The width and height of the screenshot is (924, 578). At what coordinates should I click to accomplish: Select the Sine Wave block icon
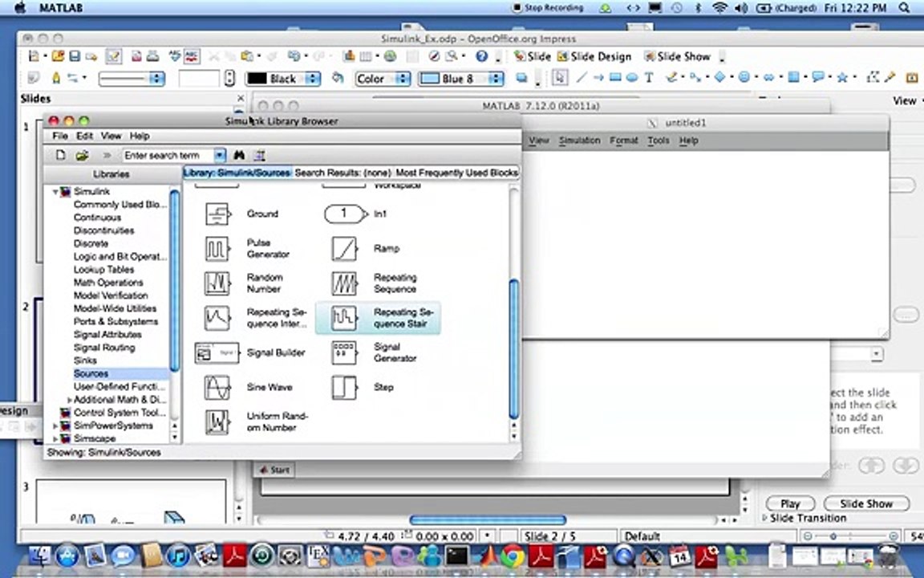tap(217, 388)
